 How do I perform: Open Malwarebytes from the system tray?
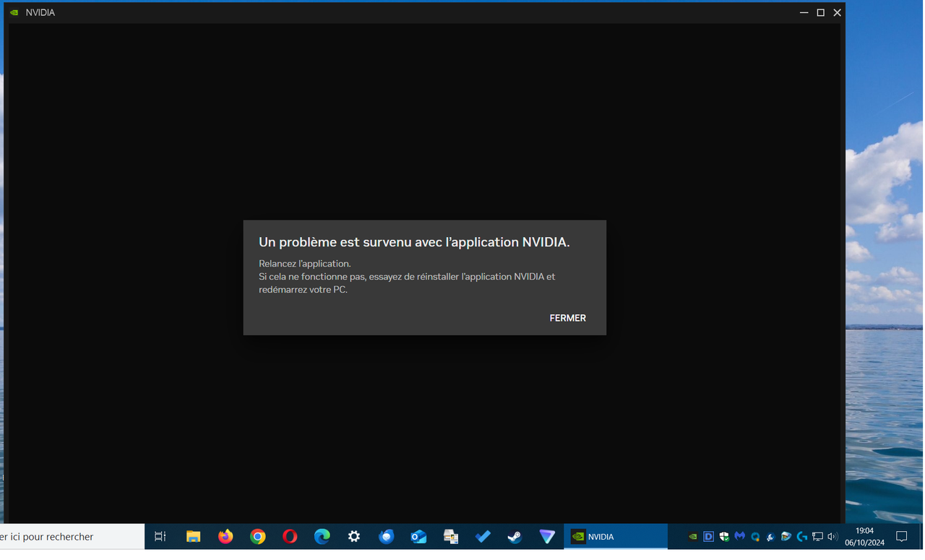(739, 536)
